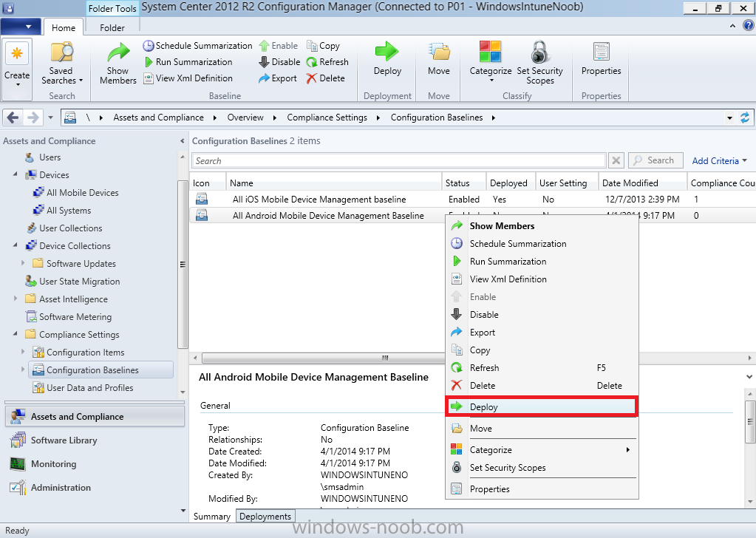Select User State Migration node
The image size is (756, 538).
coord(73,282)
